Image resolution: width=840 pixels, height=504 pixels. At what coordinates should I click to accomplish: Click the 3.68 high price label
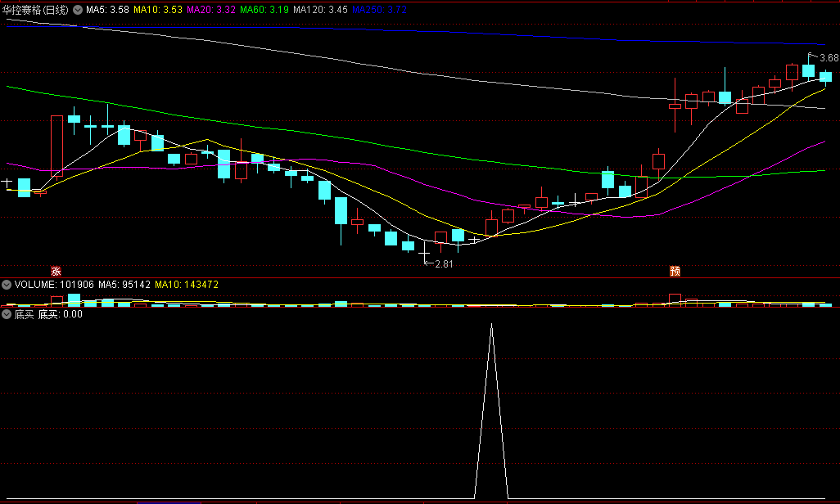pyautogui.click(x=829, y=58)
